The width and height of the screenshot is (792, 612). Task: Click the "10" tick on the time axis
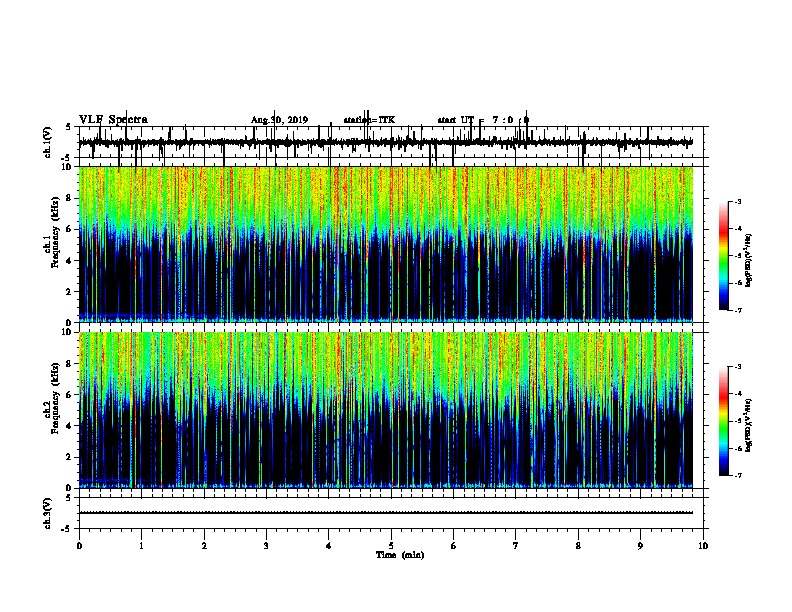coord(703,545)
